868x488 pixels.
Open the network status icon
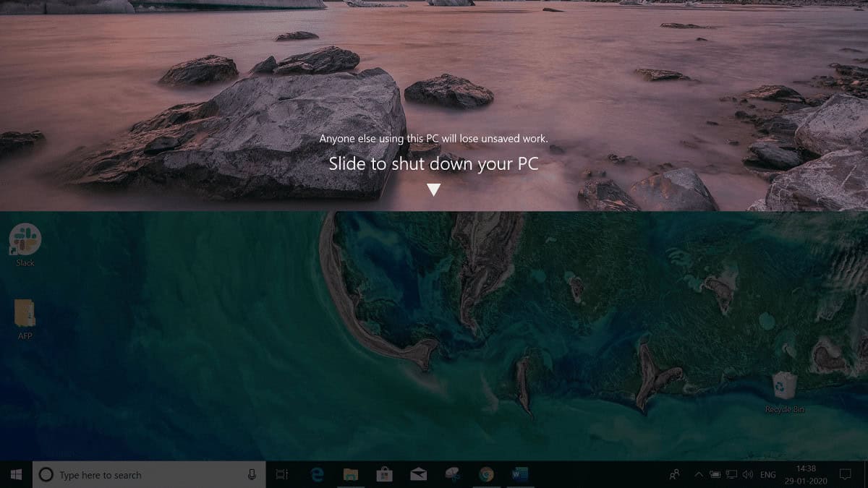[x=731, y=475]
